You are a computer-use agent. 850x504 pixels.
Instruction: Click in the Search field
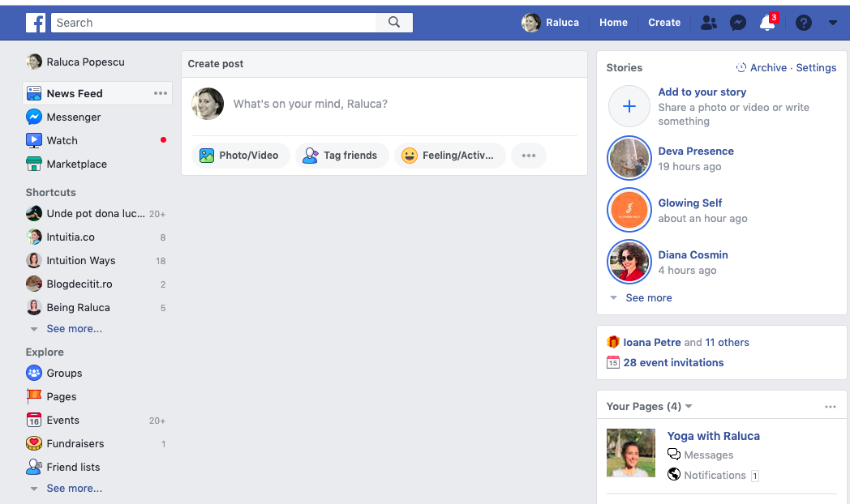[x=213, y=22]
